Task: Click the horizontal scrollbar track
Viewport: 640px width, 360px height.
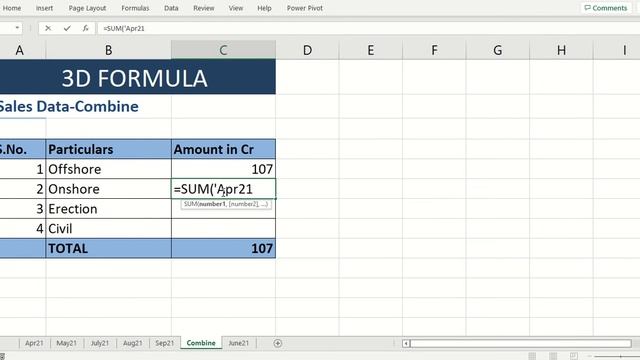Action: coord(520,343)
